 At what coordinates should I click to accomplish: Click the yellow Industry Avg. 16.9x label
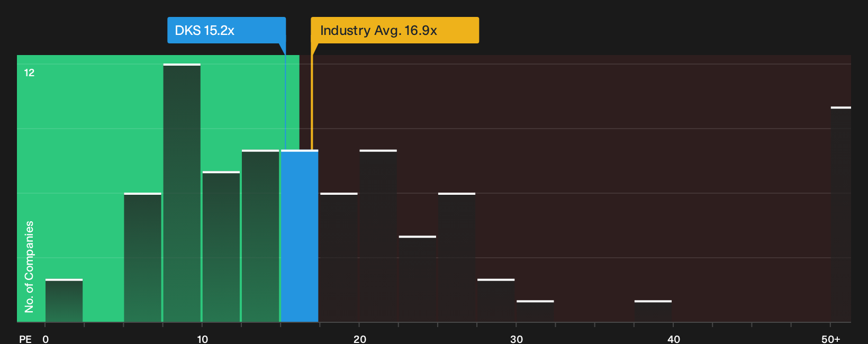tap(395, 30)
